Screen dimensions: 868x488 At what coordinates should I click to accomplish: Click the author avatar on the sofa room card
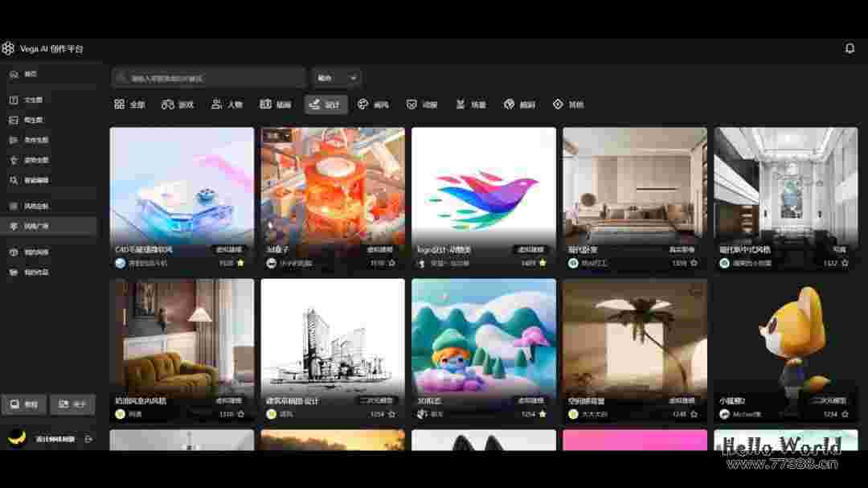[120, 414]
